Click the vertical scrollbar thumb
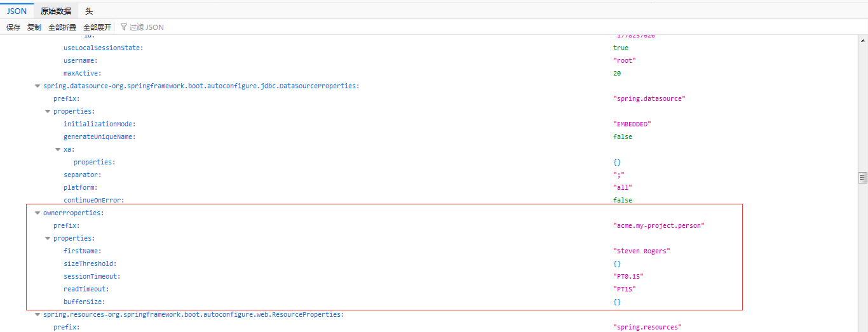 [x=862, y=177]
